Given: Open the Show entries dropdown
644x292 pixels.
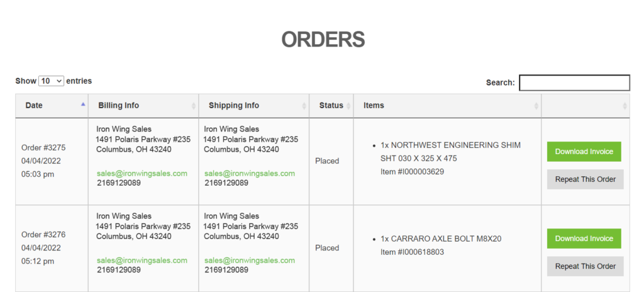Looking at the screenshot, I should [52, 81].
